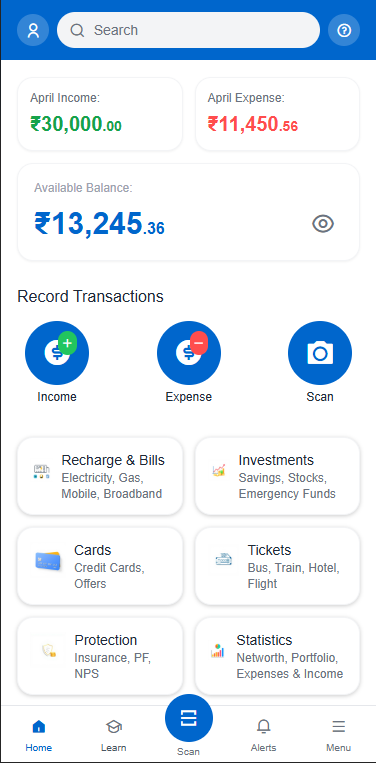Screen dimensions: 376x763
Task: Tap the help question mark icon
Action: tap(344, 30)
